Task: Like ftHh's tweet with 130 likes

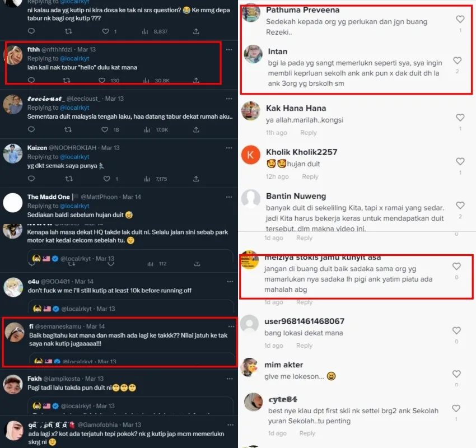Action: coord(106,81)
